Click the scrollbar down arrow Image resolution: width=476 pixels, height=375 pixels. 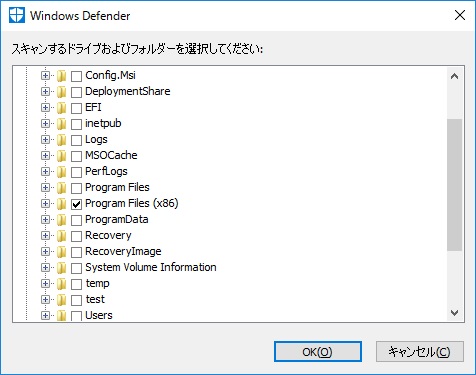454,312
